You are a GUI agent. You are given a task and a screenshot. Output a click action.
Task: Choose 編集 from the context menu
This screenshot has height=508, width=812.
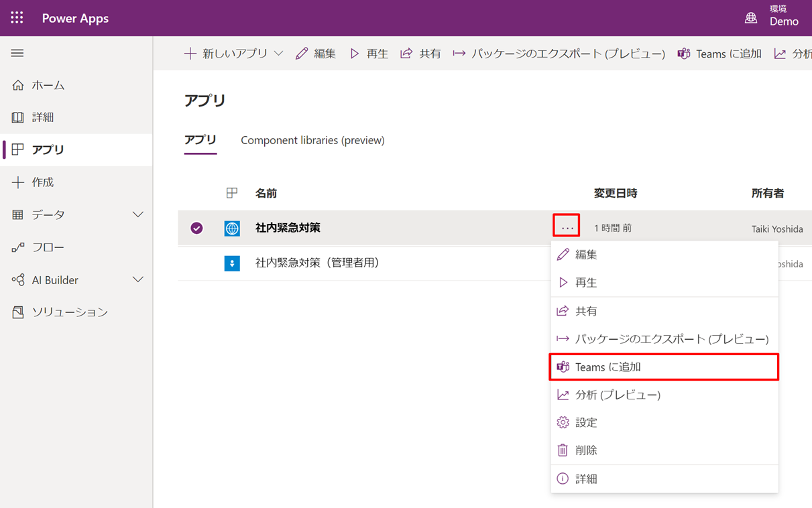(664, 255)
